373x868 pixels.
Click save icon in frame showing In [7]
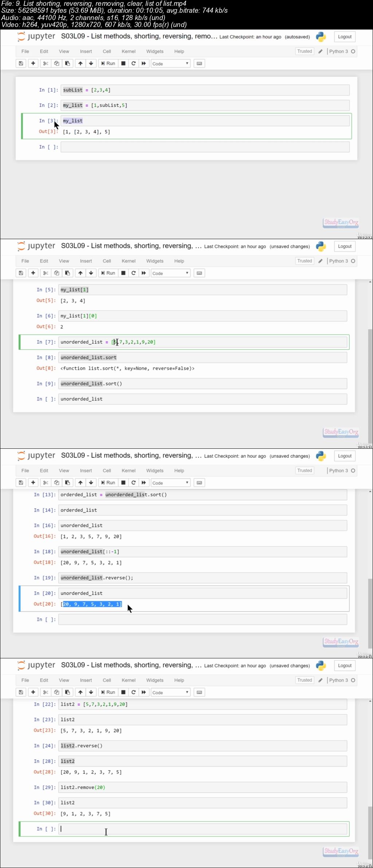tap(21, 273)
